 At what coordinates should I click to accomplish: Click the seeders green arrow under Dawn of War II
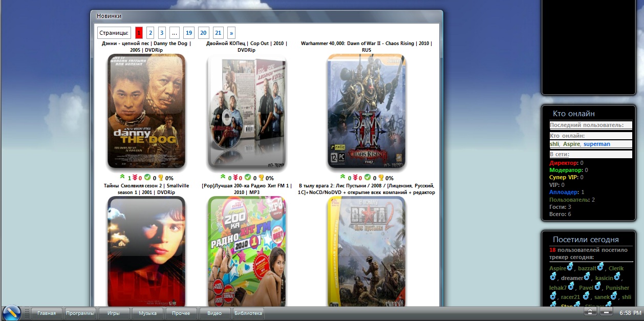pyautogui.click(x=342, y=177)
